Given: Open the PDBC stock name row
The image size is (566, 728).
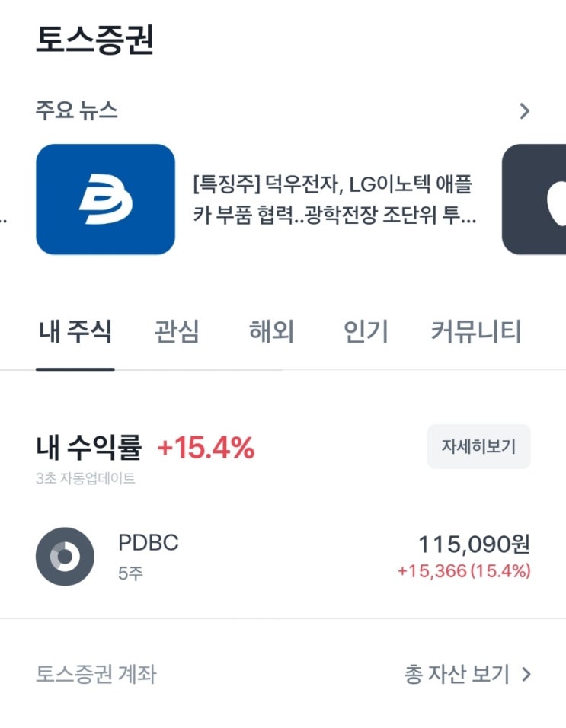Looking at the screenshot, I should pos(148,543).
